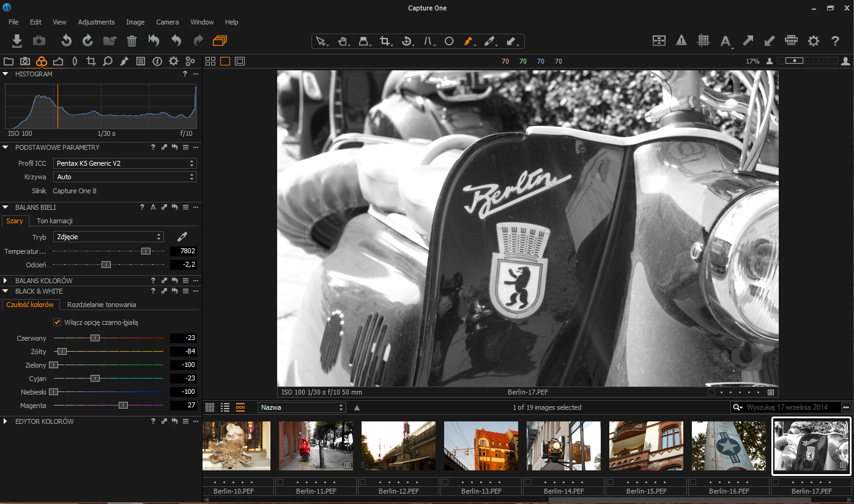Tick the color tag box under Berlin-12.PEF
854x504 pixels.
363,482
